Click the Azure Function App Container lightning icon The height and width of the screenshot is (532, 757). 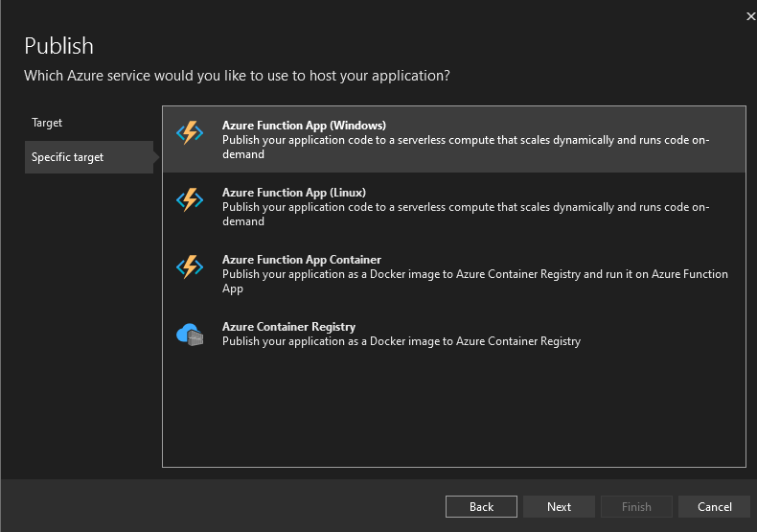tap(190, 267)
